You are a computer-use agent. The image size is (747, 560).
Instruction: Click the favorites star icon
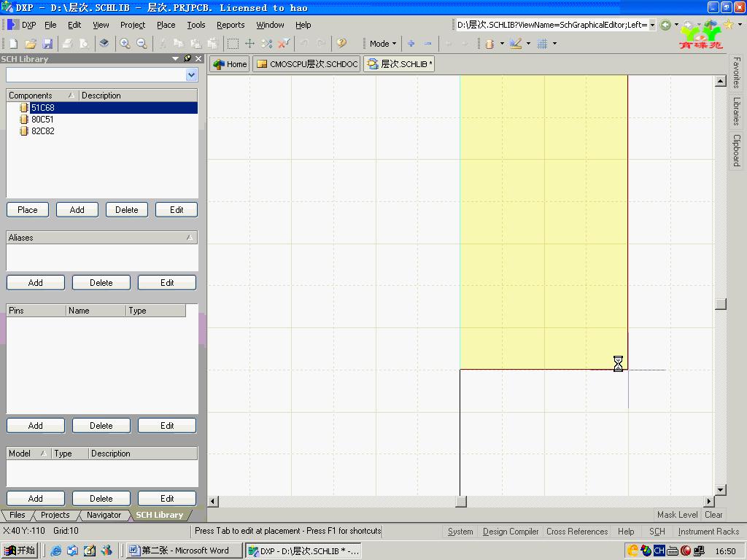click(x=729, y=24)
